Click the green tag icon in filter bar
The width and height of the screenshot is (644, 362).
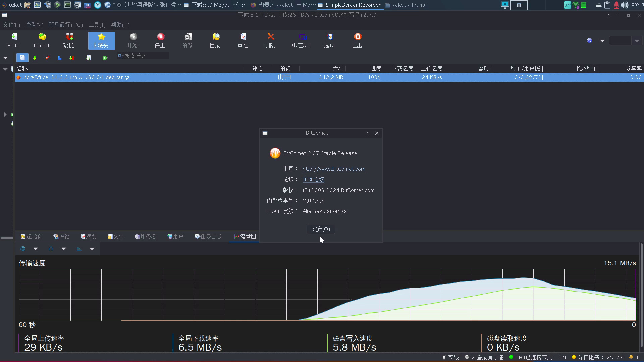click(105, 58)
